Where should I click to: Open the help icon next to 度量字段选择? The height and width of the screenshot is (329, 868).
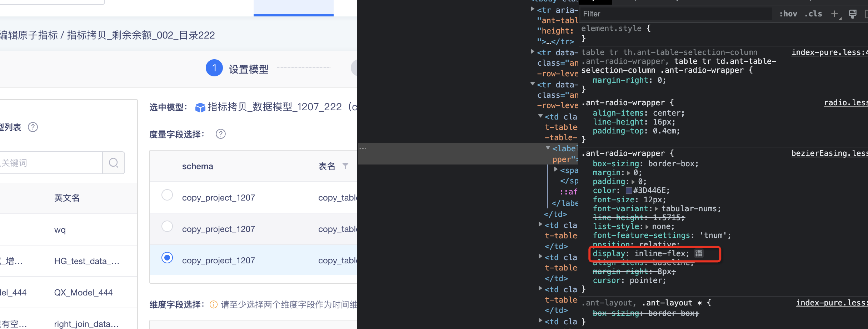tap(220, 134)
